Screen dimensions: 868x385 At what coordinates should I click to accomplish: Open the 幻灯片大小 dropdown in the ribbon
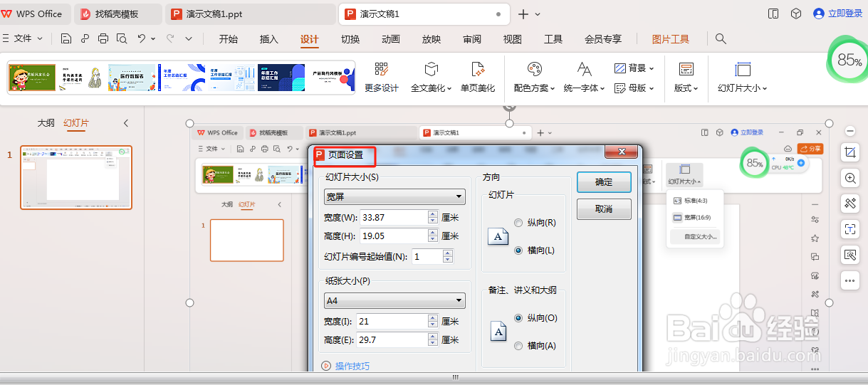pyautogui.click(x=742, y=77)
